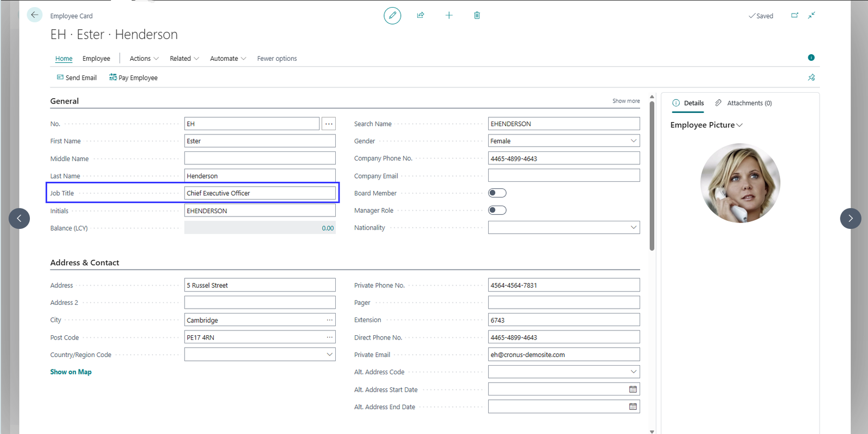Toggle the Board Member switch
Screen dimensions: 868x434
pyautogui.click(x=497, y=193)
